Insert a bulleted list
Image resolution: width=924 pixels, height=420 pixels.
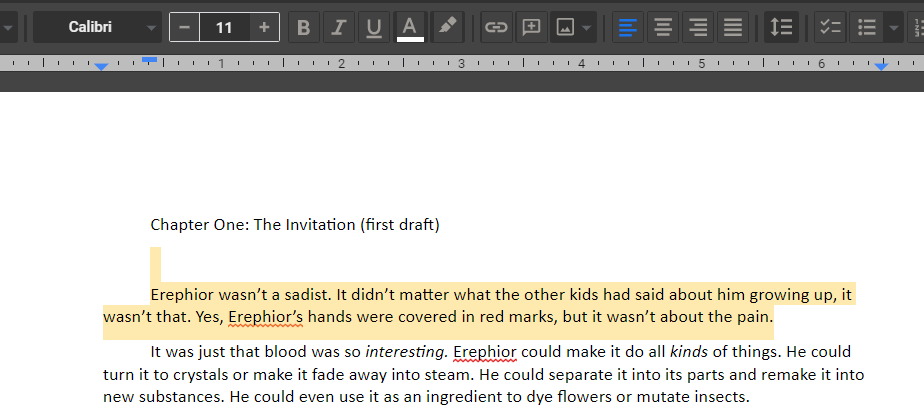point(867,27)
